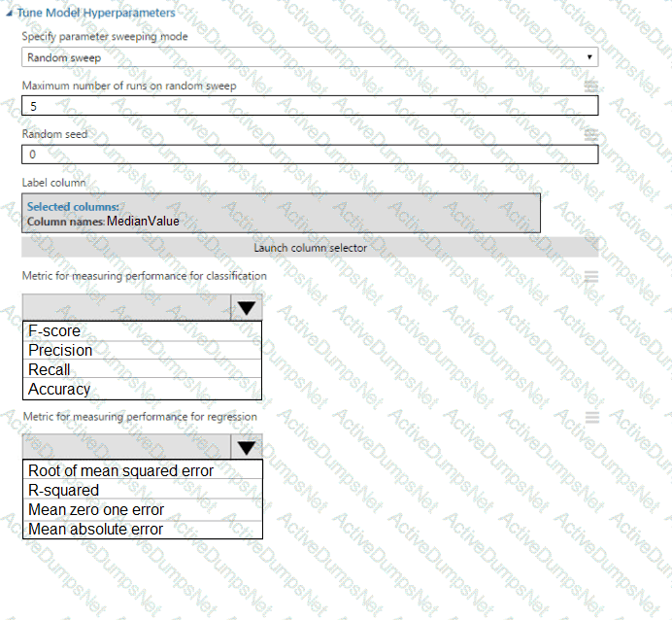Click the Selected columns MedianValue box
The image size is (672, 620).
pyautogui.click(x=281, y=214)
